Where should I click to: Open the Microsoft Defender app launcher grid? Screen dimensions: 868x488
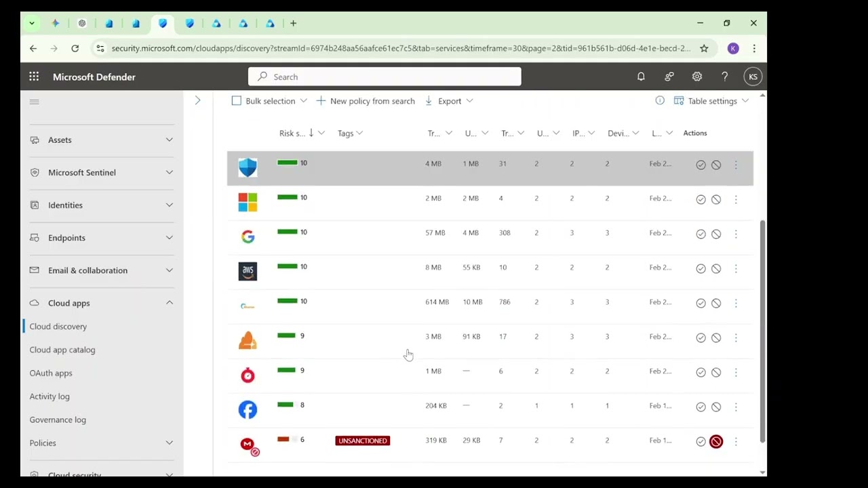tap(34, 77)
